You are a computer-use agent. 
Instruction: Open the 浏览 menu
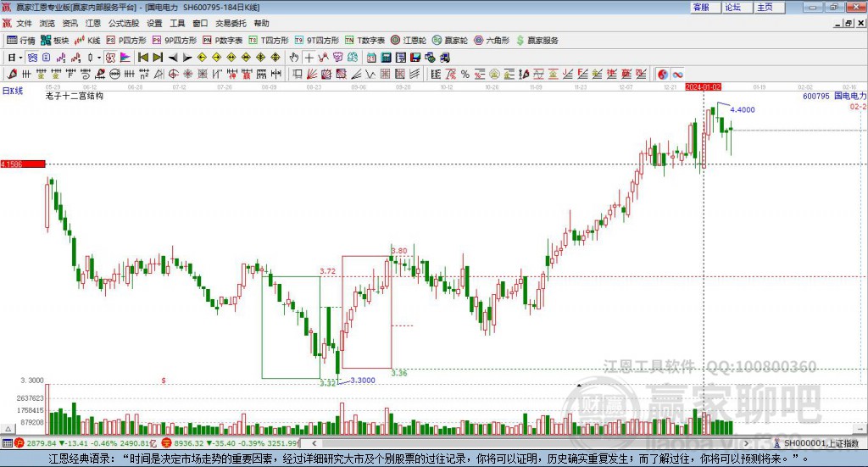47,23
